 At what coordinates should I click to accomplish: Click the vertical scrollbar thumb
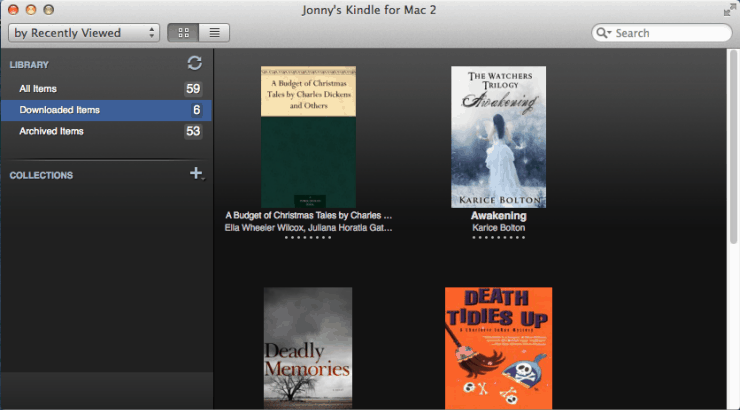733,146
